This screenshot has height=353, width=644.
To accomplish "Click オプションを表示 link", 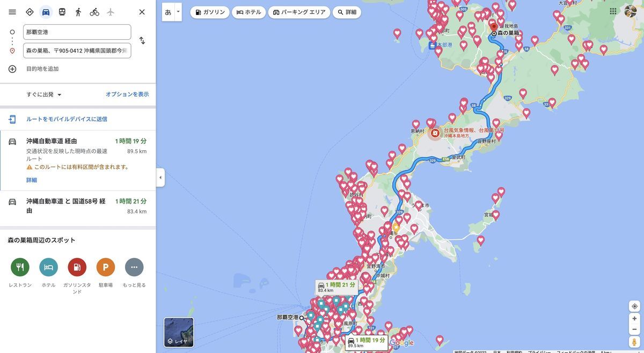I will (127, 94).
